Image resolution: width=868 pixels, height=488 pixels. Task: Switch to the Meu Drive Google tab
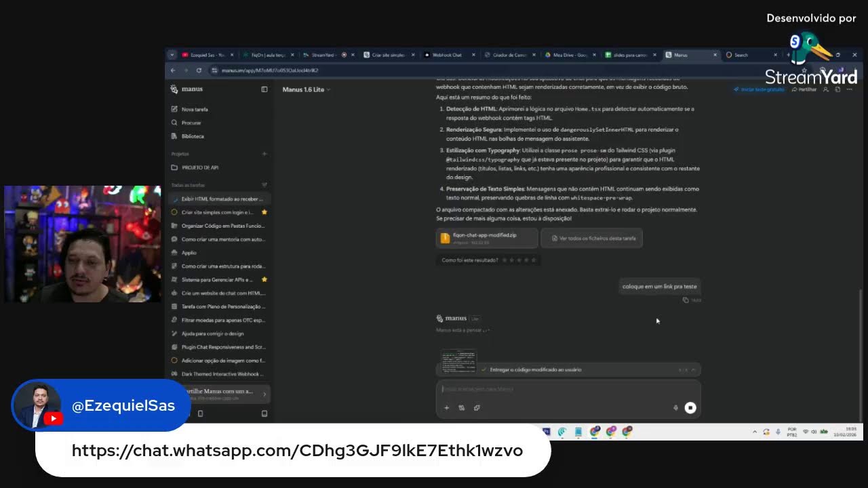pos(570,55)
